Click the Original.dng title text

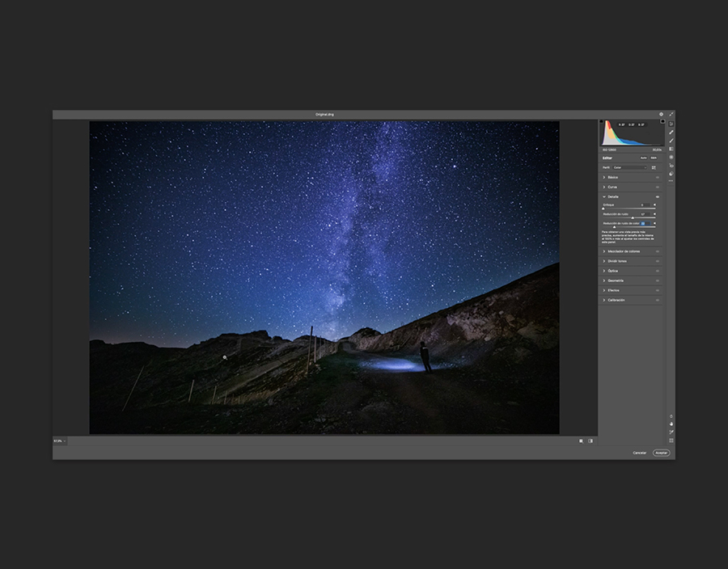tap(324, 114)
